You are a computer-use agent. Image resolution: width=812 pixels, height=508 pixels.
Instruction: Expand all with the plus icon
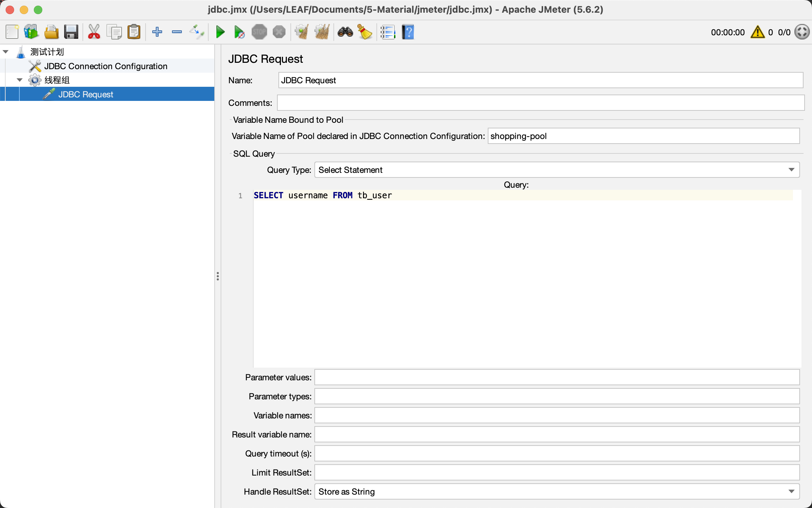(157, 32)
